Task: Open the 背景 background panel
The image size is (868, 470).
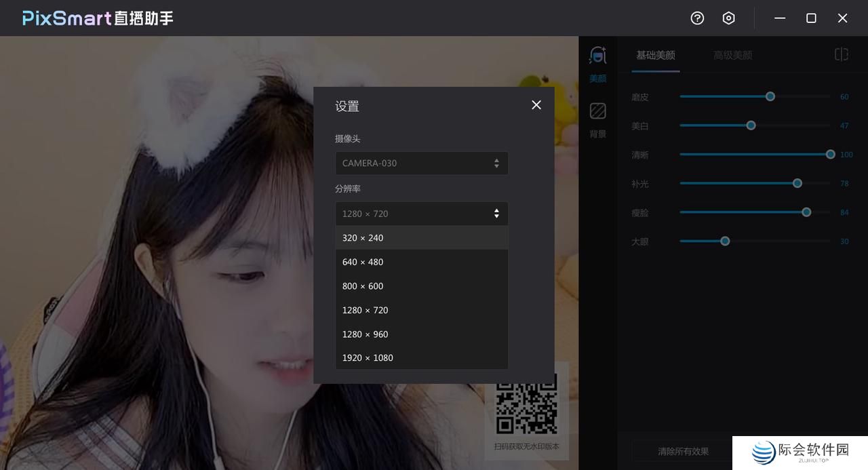Action: tap(597, 117)
